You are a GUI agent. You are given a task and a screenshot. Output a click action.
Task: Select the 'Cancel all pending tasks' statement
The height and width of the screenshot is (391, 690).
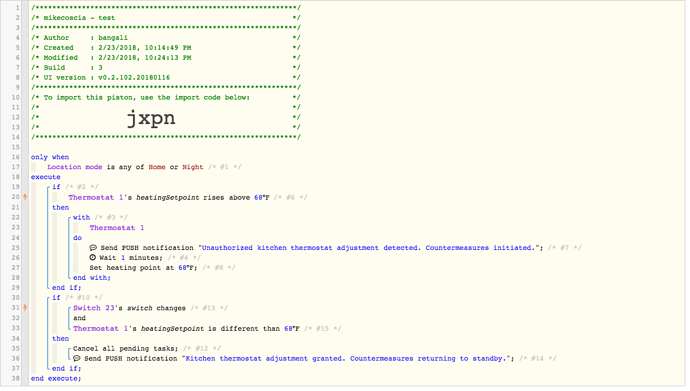[x=125, y=349]
